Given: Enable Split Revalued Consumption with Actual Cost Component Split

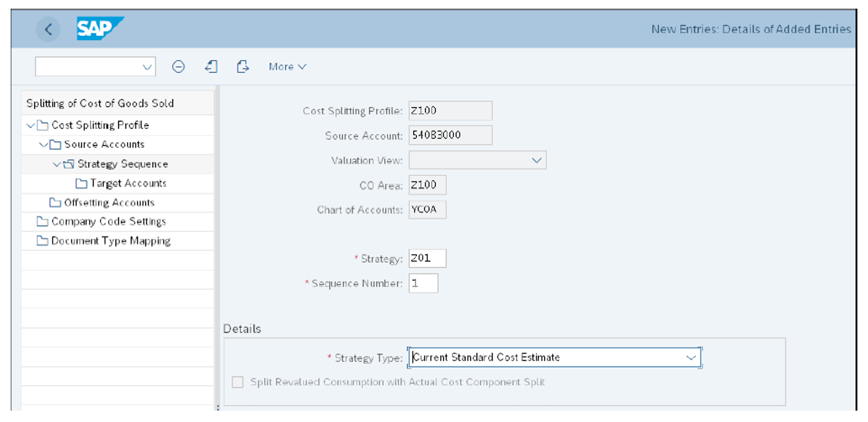Looking at the screenshot, I should point(237,382).
